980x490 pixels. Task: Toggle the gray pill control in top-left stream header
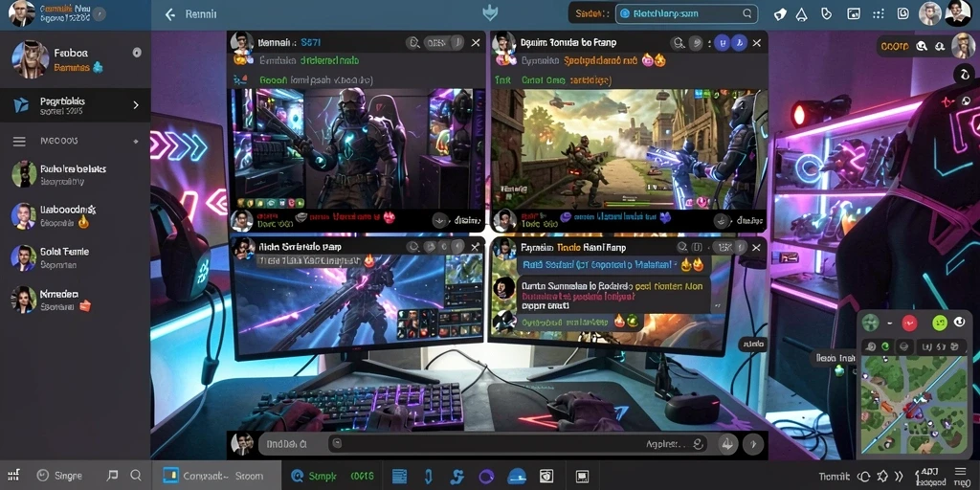click(444, 42)
